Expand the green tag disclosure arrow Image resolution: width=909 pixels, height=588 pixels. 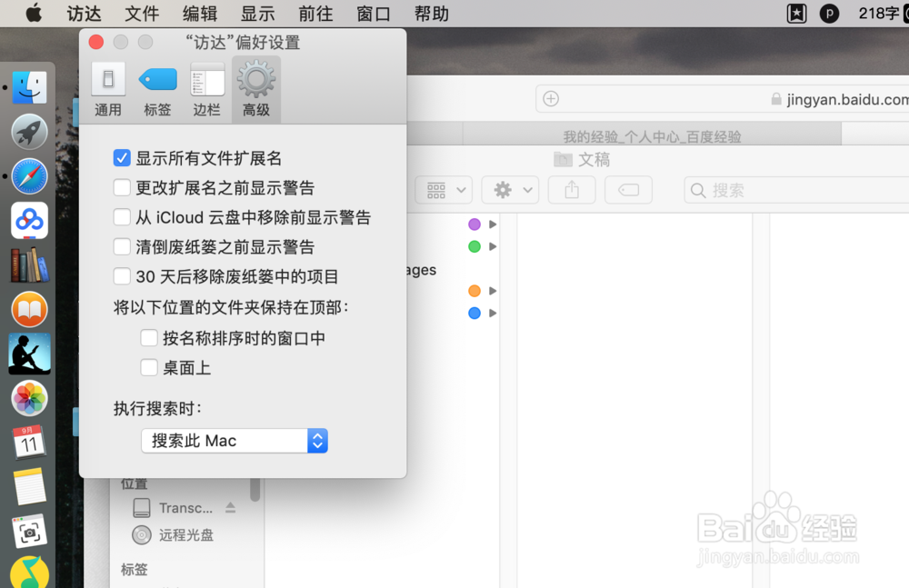(492, 246)
